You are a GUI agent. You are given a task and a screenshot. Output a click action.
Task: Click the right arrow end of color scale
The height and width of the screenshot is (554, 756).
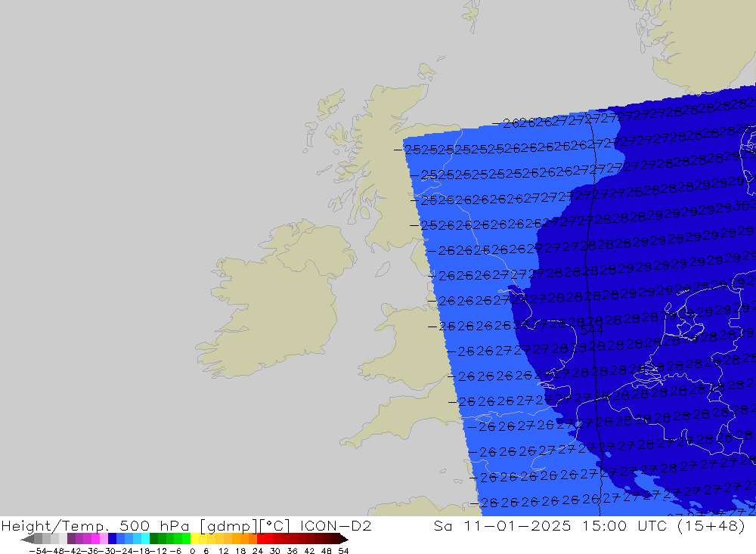(343, 539)
